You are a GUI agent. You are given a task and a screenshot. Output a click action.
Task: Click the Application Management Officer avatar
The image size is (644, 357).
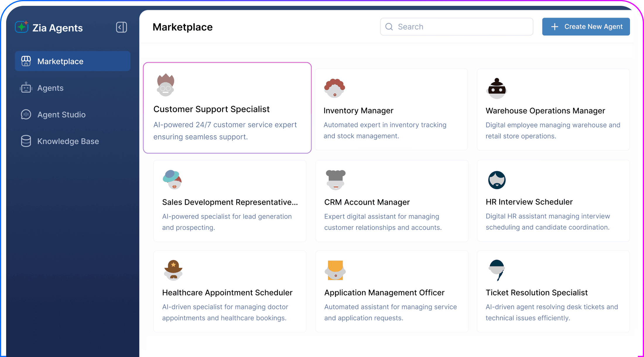pyautogui.click(x=335, y=270)
